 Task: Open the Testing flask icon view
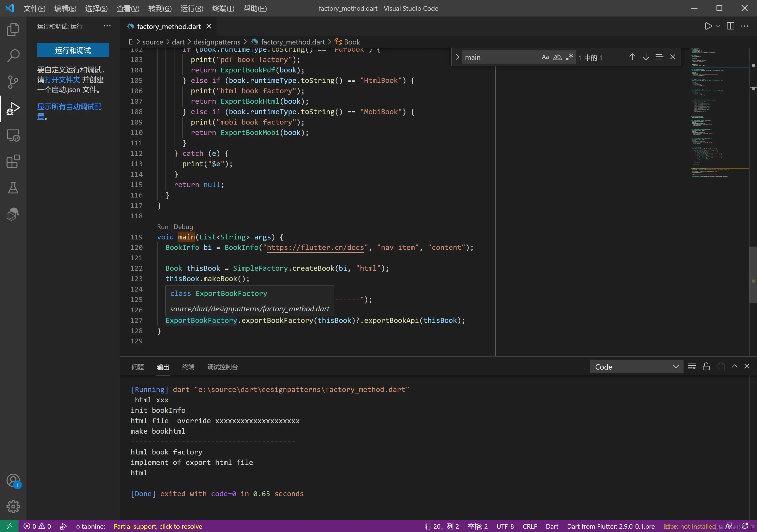13,188
